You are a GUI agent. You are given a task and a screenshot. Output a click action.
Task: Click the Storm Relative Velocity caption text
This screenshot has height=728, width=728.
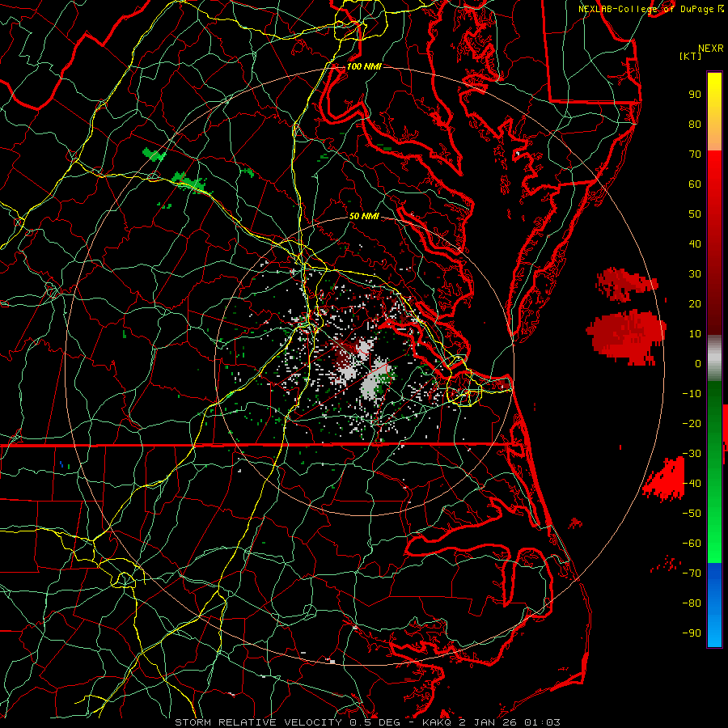coord(368,722)
